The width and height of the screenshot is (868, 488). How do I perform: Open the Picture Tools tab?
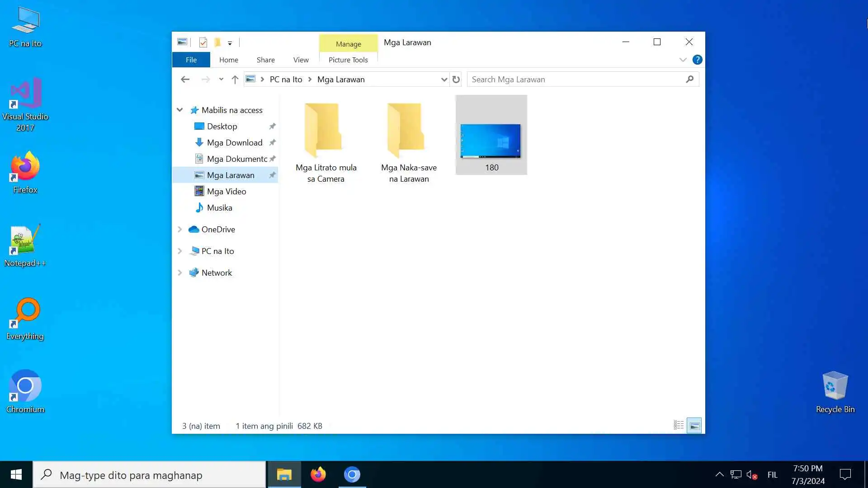(348, 60)
